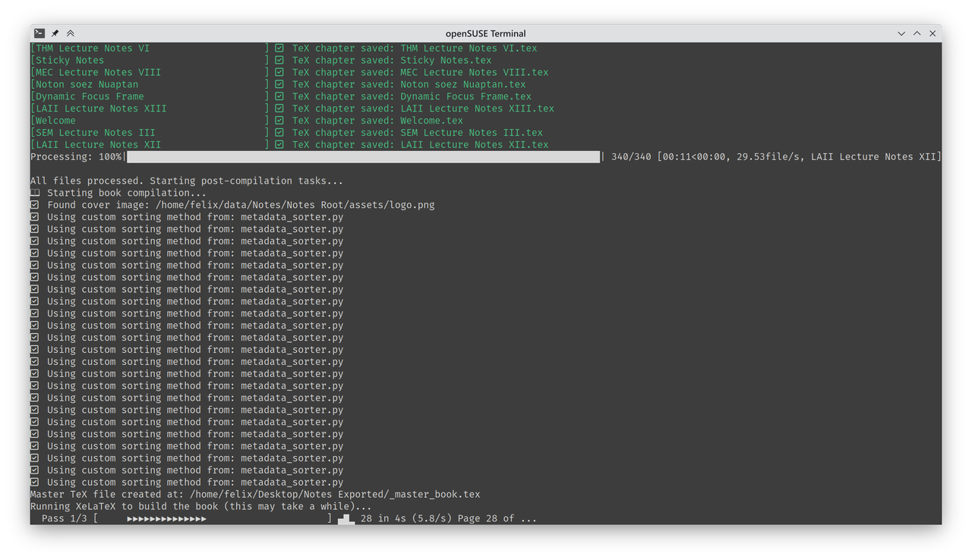
Task: Click the line 'All files processed. Starting post-compilation tasks...'
Action: point(187,181)
